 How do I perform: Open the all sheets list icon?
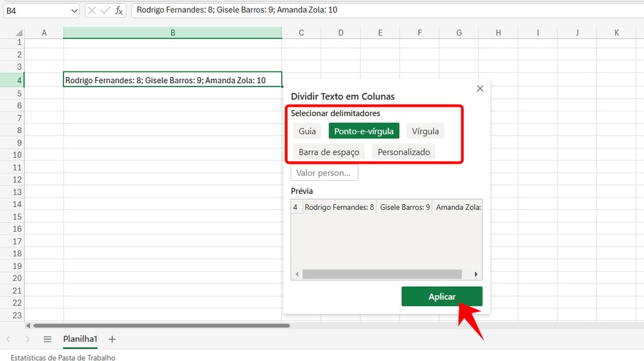(47, 339)
